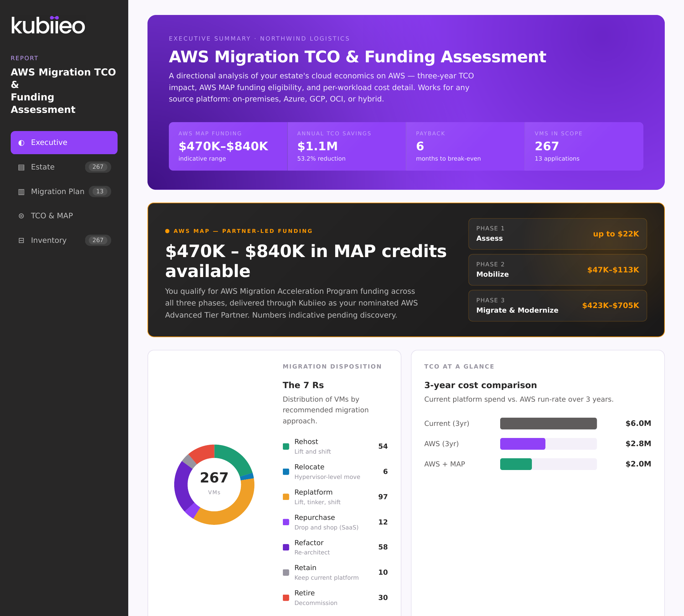Select the Annual TCO Savings stat card
The width and height of the screenshot is (684, 616).
pos(347,146)
